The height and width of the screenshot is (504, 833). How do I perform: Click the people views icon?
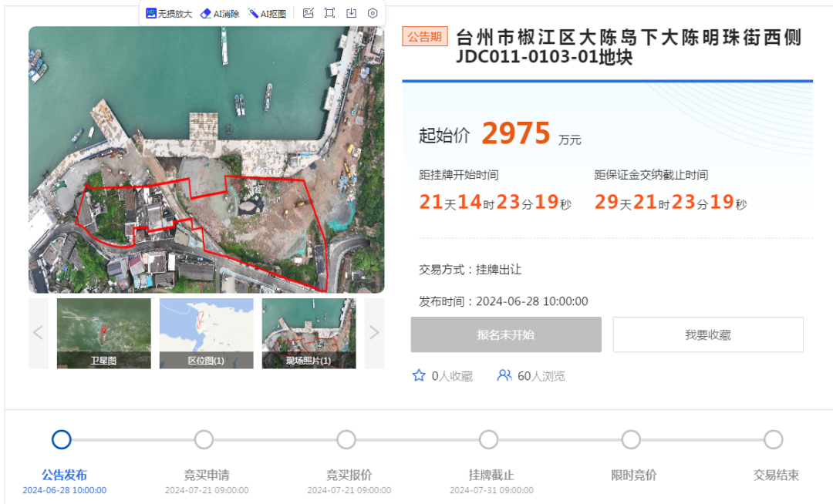(x=504, y=375)
